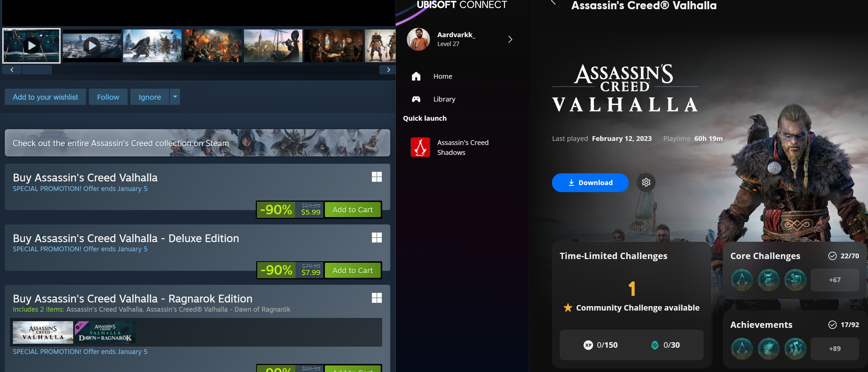The height and width of the screenshot is (372, 868).
Task: Click the XP 0/150 reward icon
Action: tap(588, 345)
